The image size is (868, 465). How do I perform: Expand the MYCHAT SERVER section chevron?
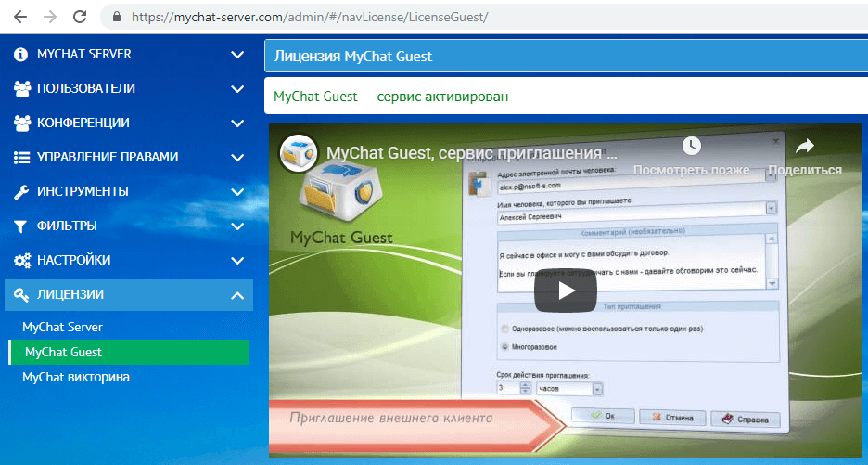click(237, 55)
